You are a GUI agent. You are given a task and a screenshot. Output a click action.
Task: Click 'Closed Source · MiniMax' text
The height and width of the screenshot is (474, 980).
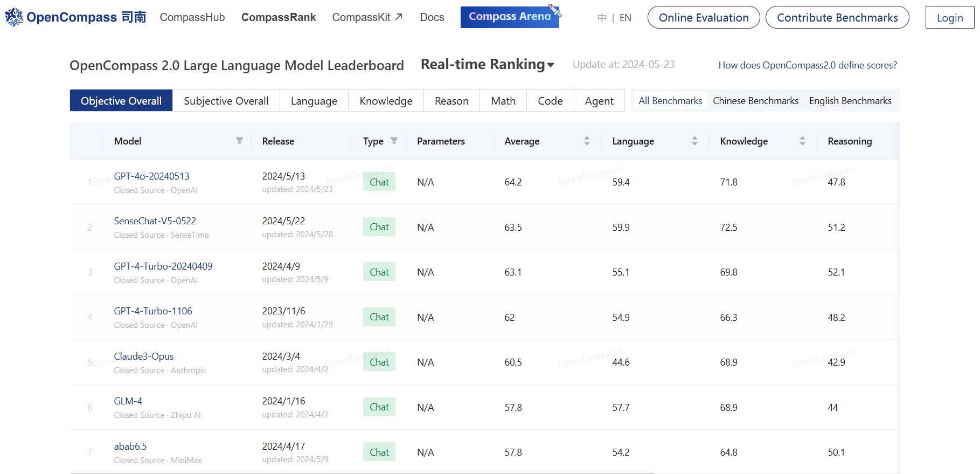click(158, 461)
